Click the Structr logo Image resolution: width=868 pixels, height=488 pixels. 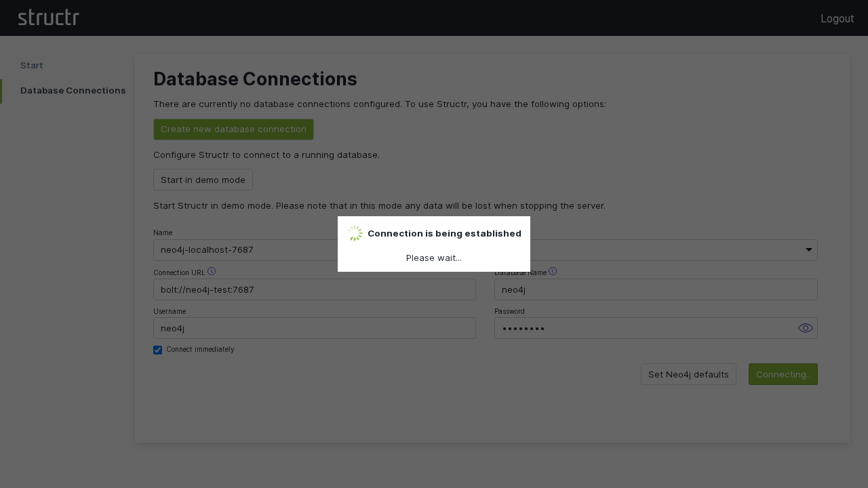49,18
